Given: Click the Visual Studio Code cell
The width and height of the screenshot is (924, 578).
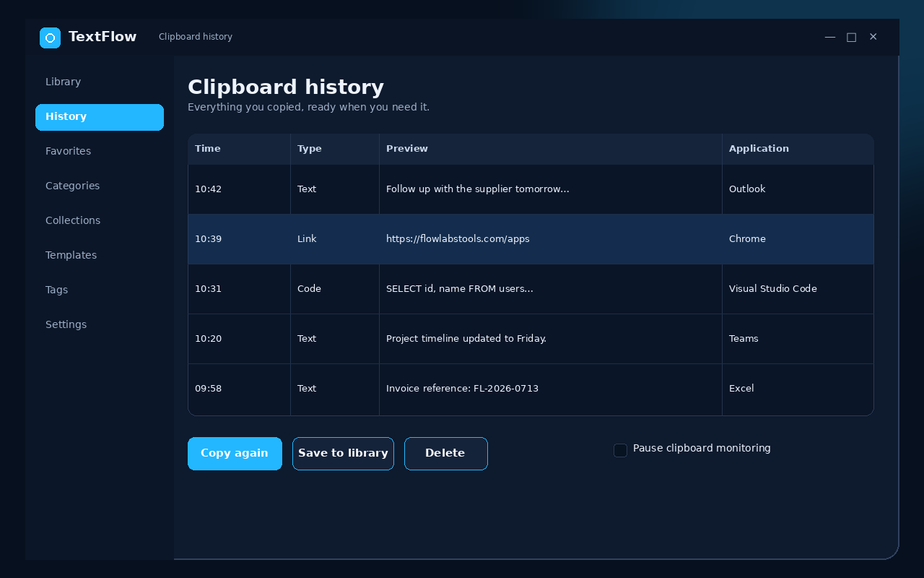Looking at the screenshot, I should pyautogui.click(x=798, y=289).
